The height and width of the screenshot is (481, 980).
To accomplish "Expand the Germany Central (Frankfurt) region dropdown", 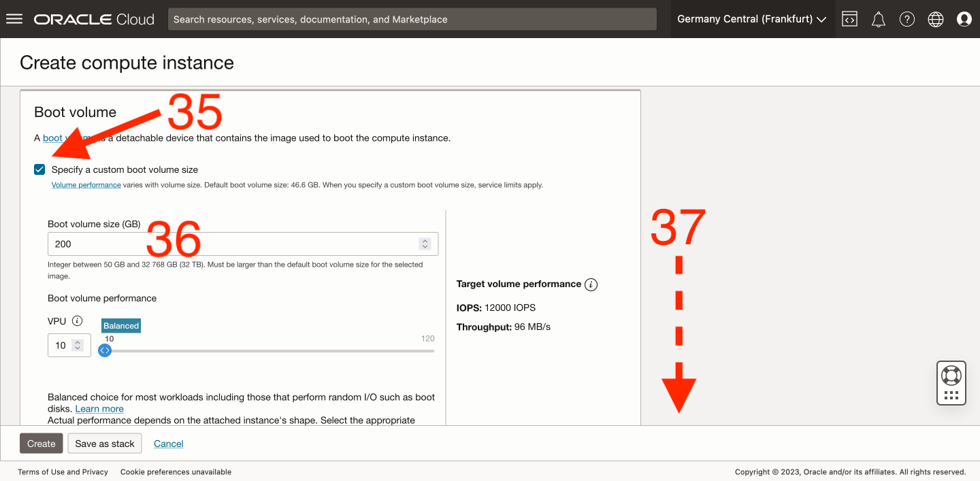I will point(751,19).
